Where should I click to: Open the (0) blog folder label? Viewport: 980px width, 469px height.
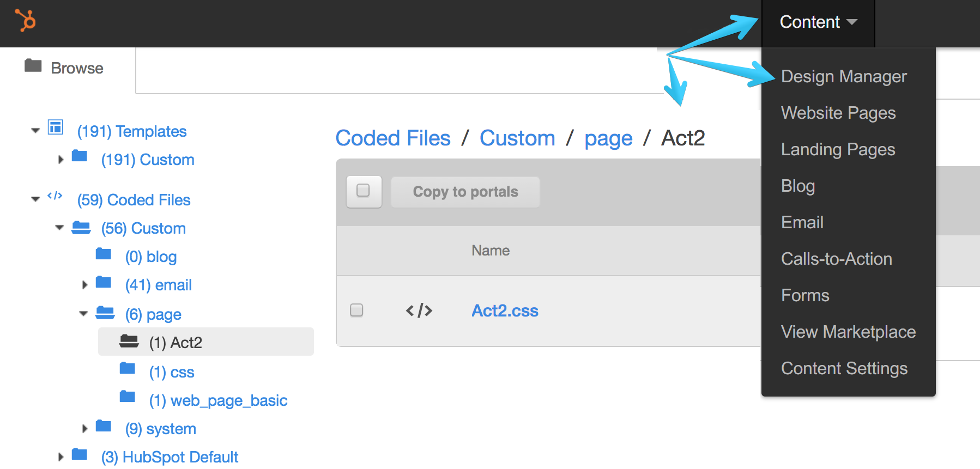(151, 257)
